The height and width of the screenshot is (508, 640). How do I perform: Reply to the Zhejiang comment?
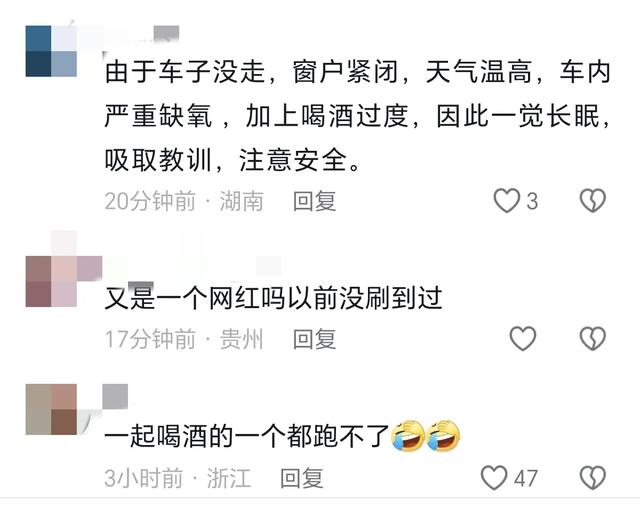[x=302, y=478]
